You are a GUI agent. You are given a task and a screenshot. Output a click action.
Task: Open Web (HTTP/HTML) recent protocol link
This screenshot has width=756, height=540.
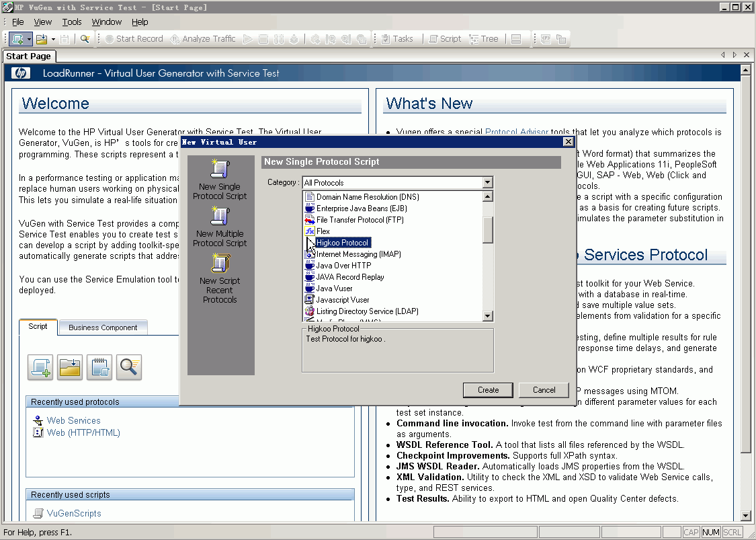coord(83,433)
